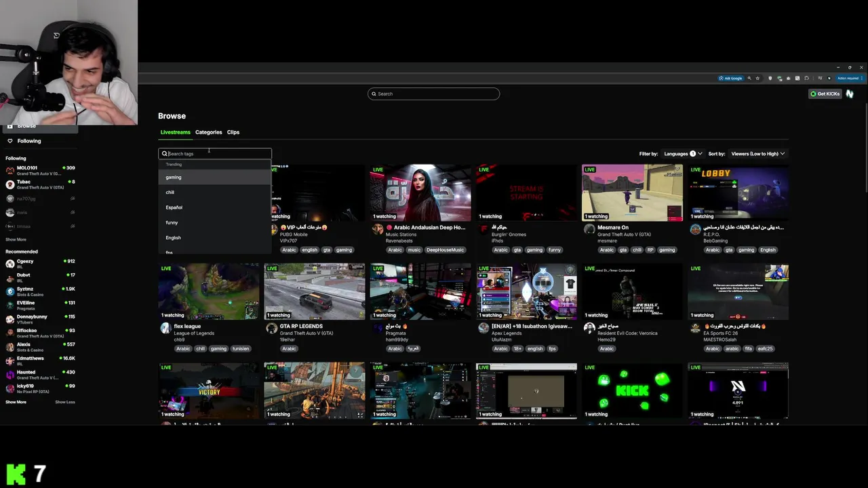Click the GTA RP LEGENDS streamer avatar
Image resolution: width=868 pixels, height=488 pixels.
(271, 328)
